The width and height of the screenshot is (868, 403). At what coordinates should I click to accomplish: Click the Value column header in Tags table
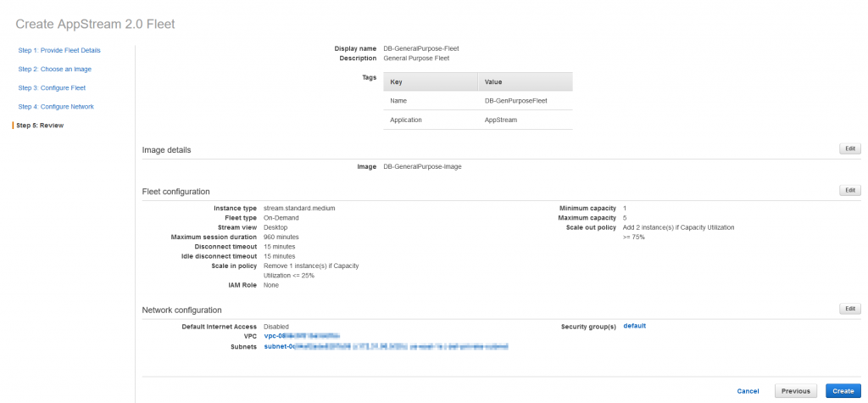tap(526, 81)
